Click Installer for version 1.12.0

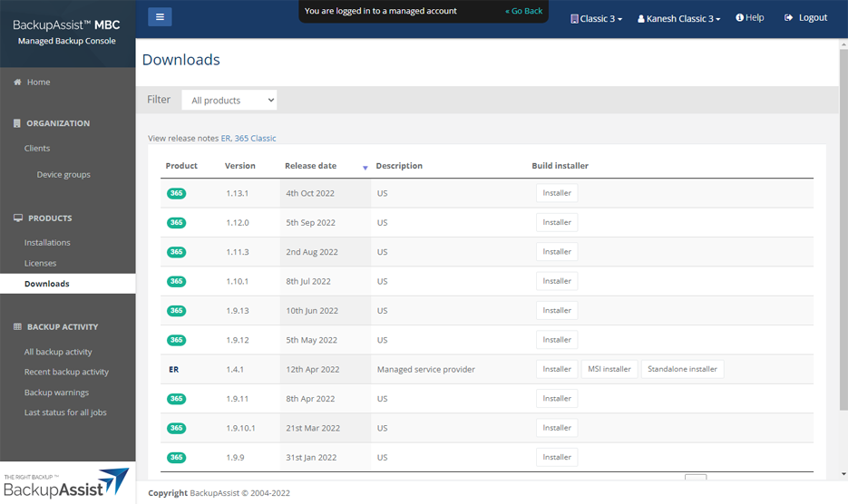click(557, 222)
